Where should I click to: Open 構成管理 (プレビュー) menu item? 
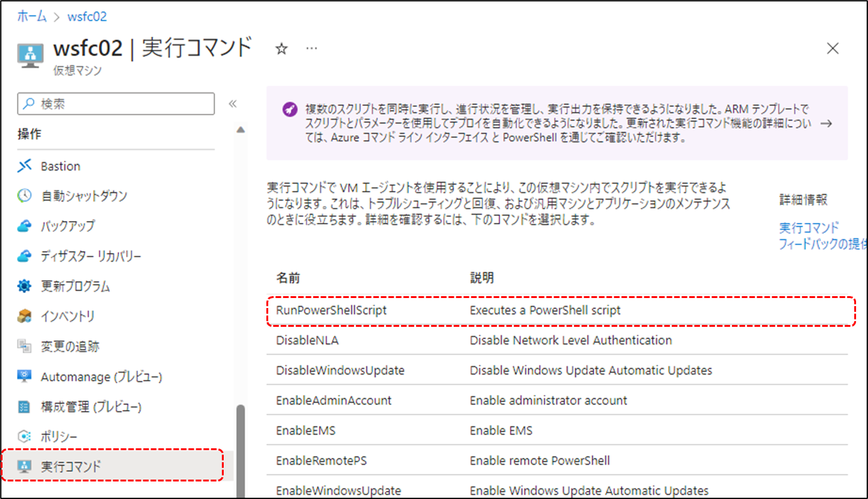pyautogui.click(x=91, y=406)
